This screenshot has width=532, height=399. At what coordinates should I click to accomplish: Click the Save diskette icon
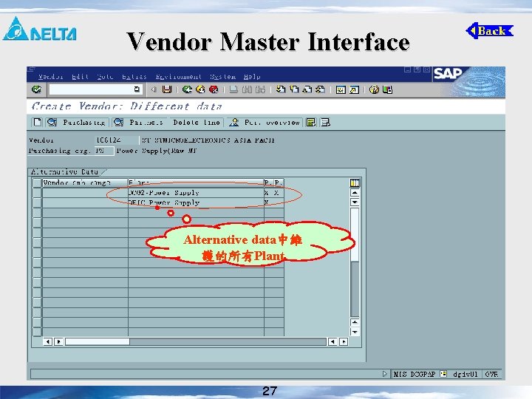tap(167, 89)
